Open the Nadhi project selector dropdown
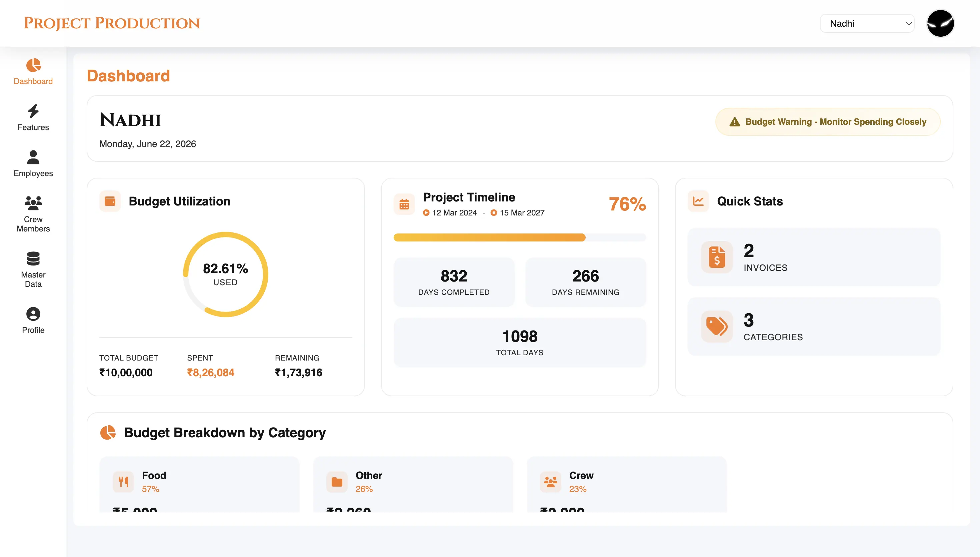The height and width of the screenshot is (557, 980). click(867, 23)
